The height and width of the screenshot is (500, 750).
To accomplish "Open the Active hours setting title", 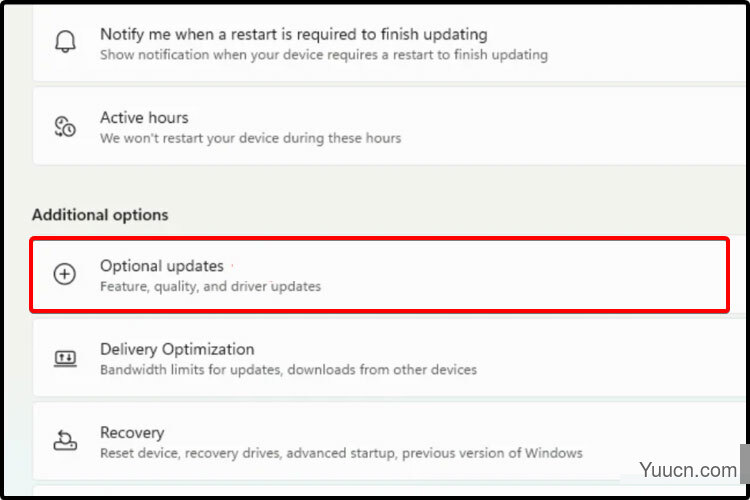I will pos(144,117).
